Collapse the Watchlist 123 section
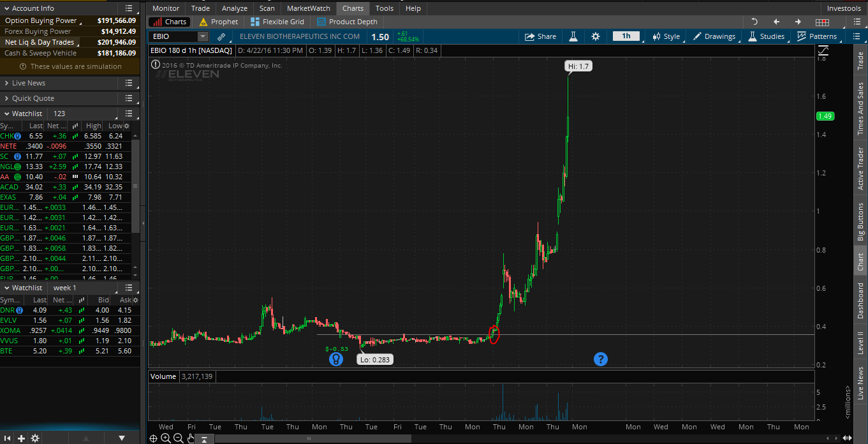Viewport: 868px width, 444px height. (6, 114)
